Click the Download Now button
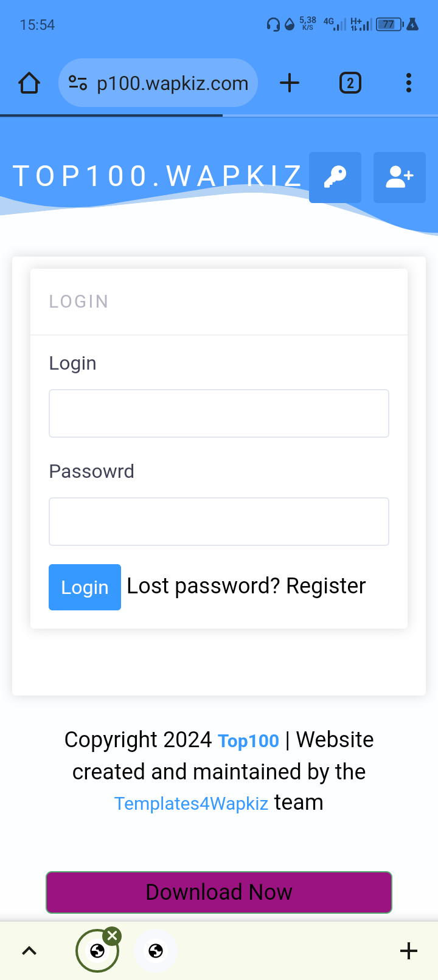This screenshot has width=438, height=980. (219, 892)
